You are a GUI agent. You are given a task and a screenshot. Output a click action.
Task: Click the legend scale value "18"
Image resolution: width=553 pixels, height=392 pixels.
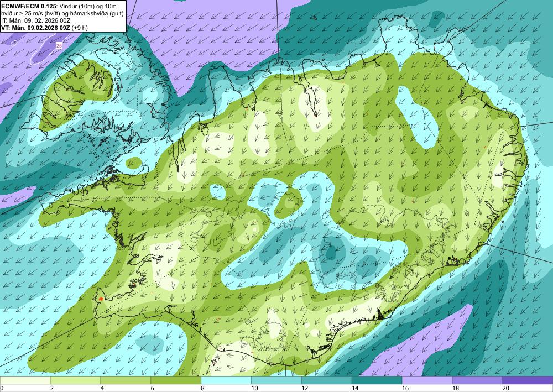[x=455, y=388]
